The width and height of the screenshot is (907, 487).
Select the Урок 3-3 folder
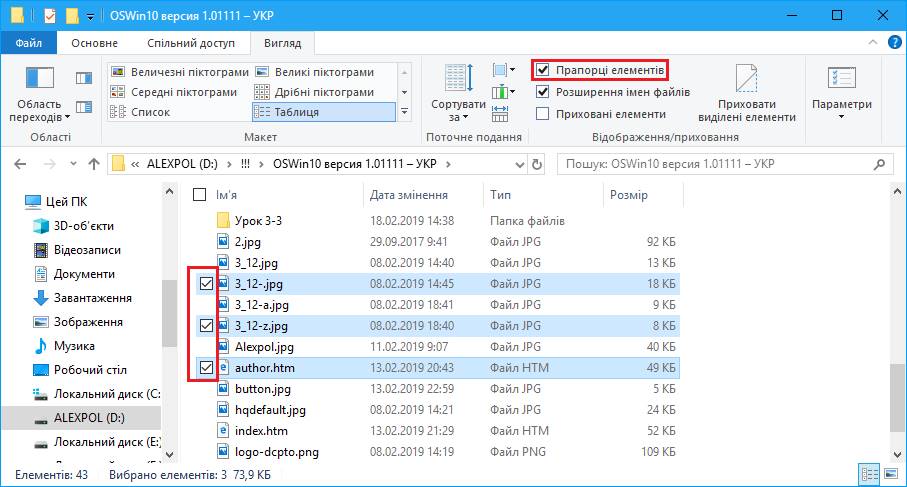(258, 220)
